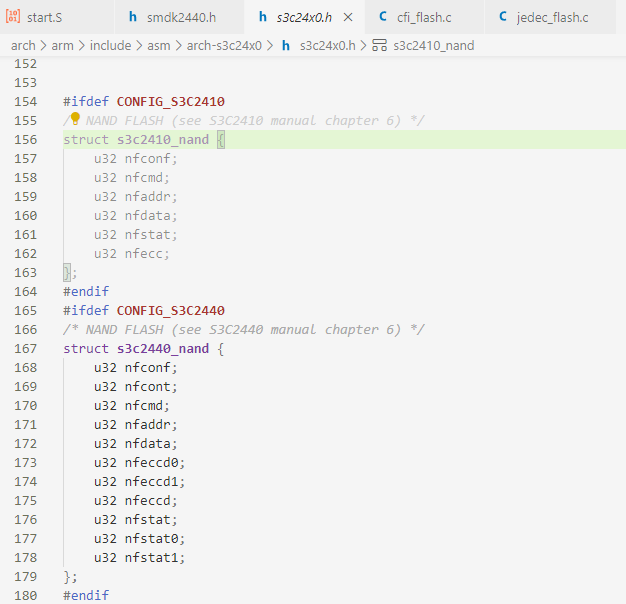Open the cfi_flash.c tab
The height and width of the screenshot is (604, 626).
tap(424, 17)
